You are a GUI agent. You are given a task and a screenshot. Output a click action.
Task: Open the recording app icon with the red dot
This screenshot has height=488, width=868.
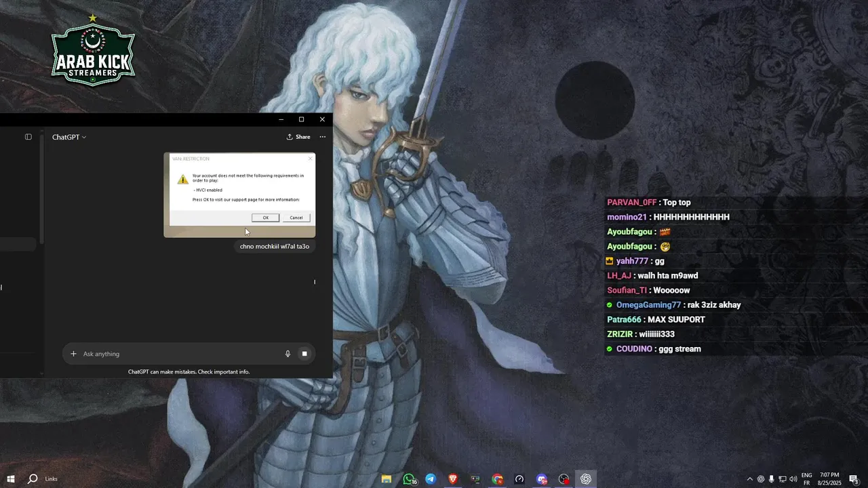coord(564,479)
